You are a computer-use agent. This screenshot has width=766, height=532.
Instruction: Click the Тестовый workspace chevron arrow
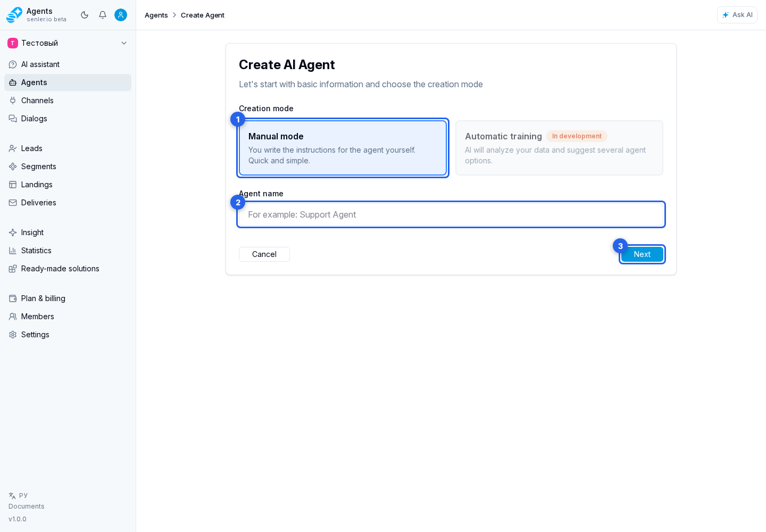[x=124, y=43]
